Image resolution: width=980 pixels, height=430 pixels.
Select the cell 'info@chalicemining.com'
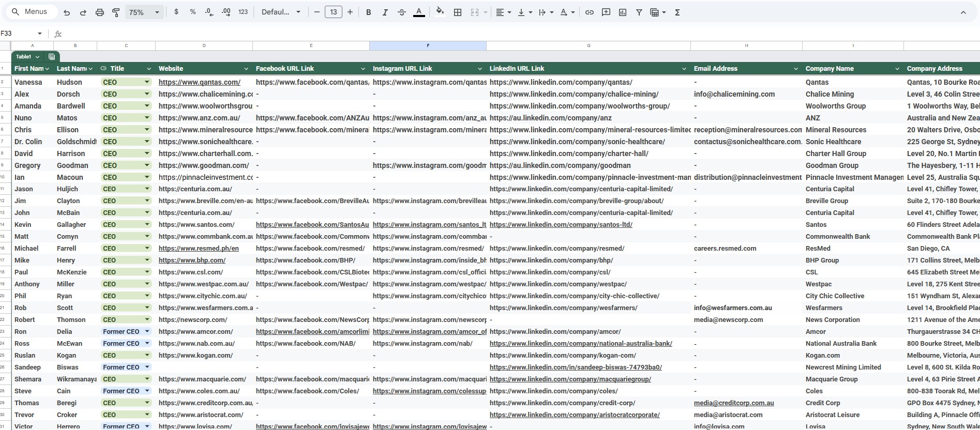746,94
